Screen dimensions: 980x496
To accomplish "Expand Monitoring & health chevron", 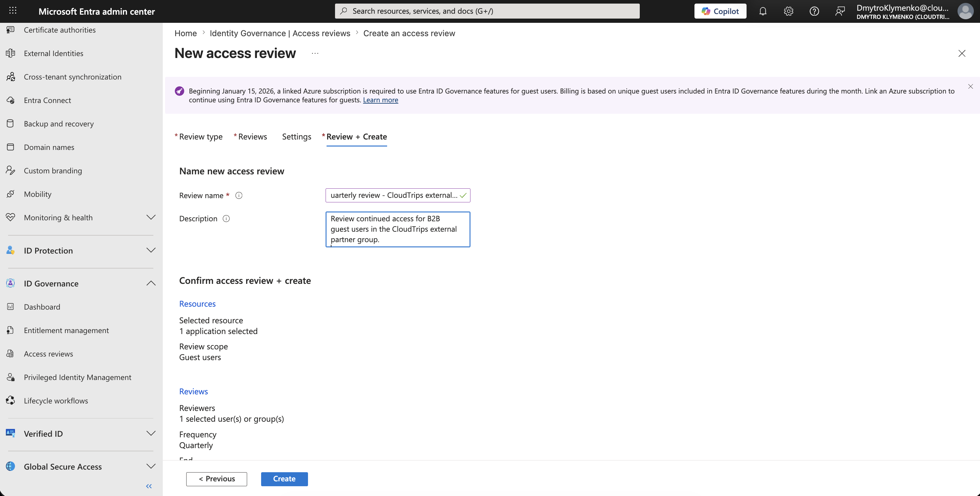I will 151,217.
